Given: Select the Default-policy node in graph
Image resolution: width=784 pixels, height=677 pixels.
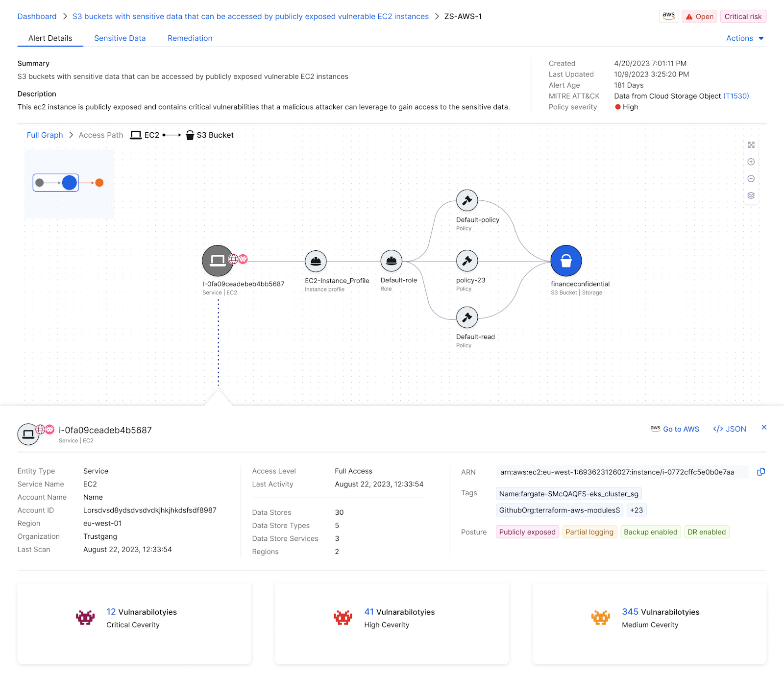Looking at the screenshot, I should click(466, 200).
